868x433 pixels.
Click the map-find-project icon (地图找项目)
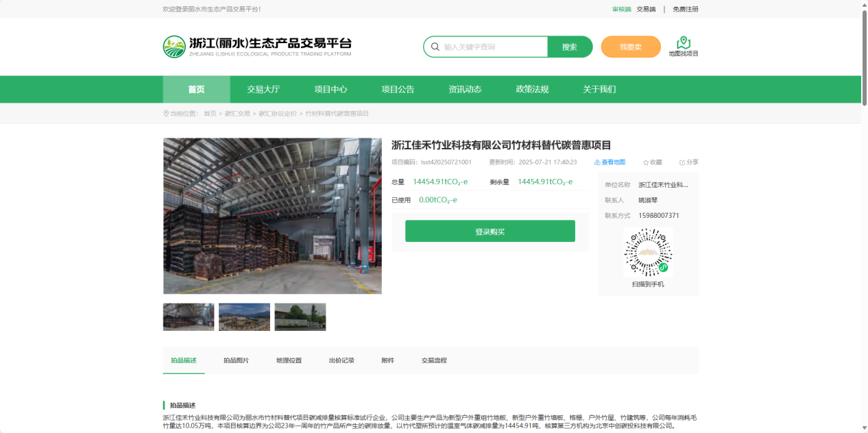pos(683,43)
